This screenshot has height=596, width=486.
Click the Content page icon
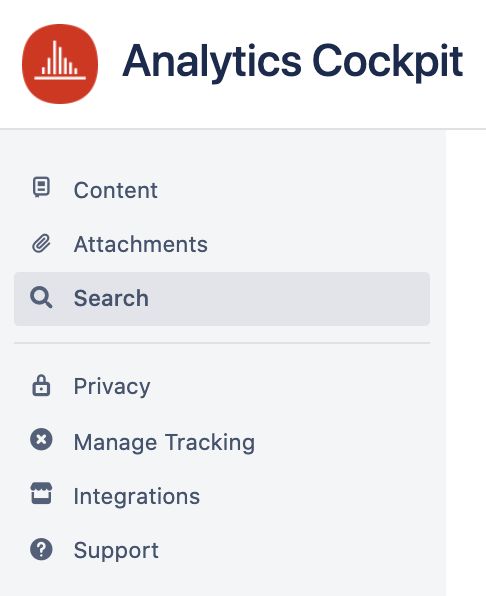tap(41, 187)
